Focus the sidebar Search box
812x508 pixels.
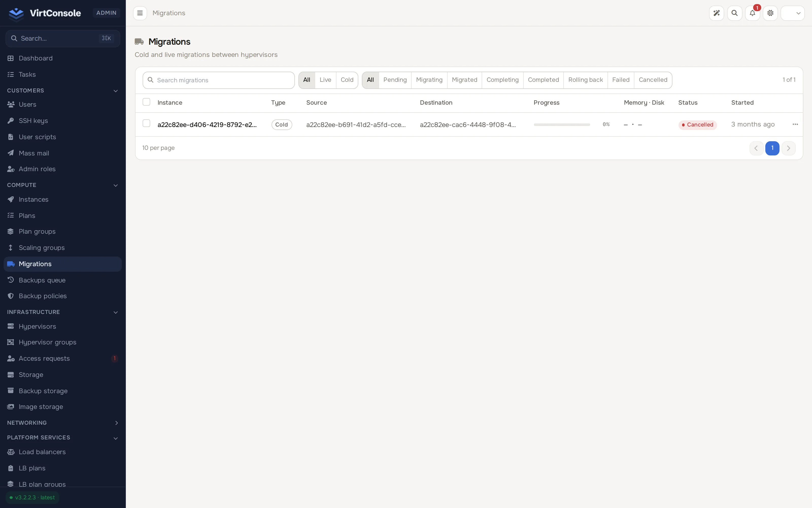click(x=63, y=38)
